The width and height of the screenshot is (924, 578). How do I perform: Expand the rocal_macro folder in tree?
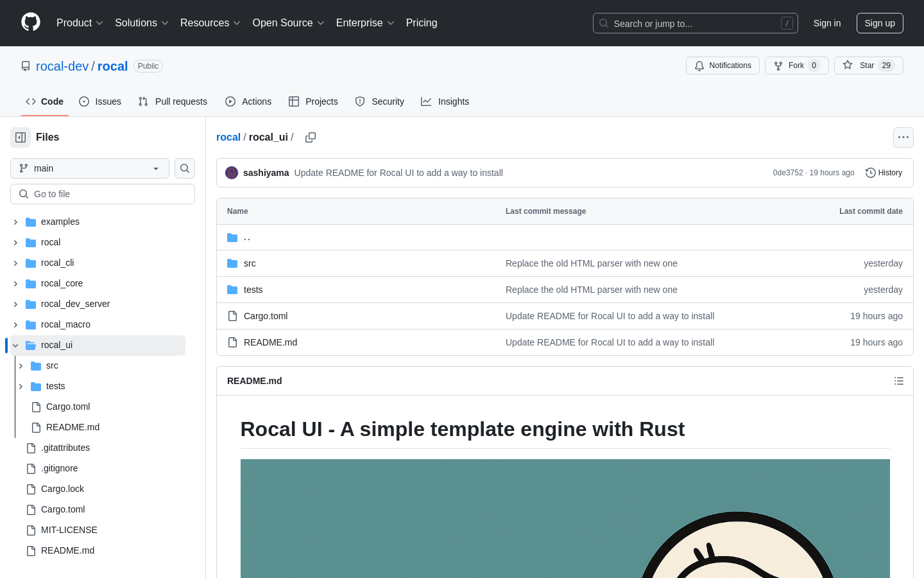click(15, 324)
